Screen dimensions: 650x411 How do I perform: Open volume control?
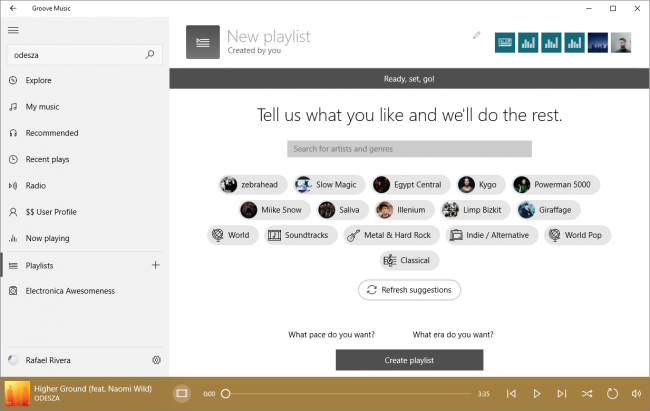point(636,393)
